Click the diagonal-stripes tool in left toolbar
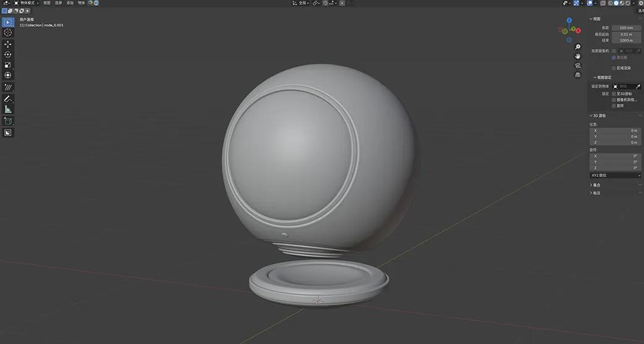 click(x=8, y=87)
